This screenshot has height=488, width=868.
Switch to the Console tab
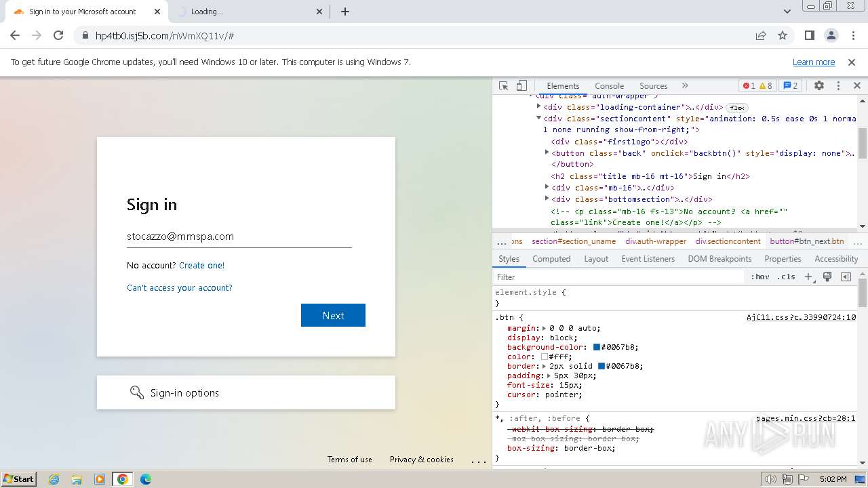point(609,86)
